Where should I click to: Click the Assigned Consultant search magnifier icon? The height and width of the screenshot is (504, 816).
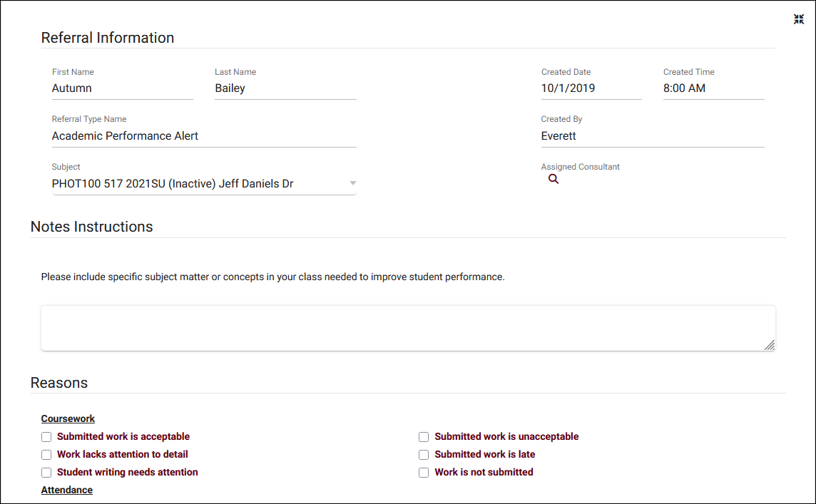coord(554,179)
